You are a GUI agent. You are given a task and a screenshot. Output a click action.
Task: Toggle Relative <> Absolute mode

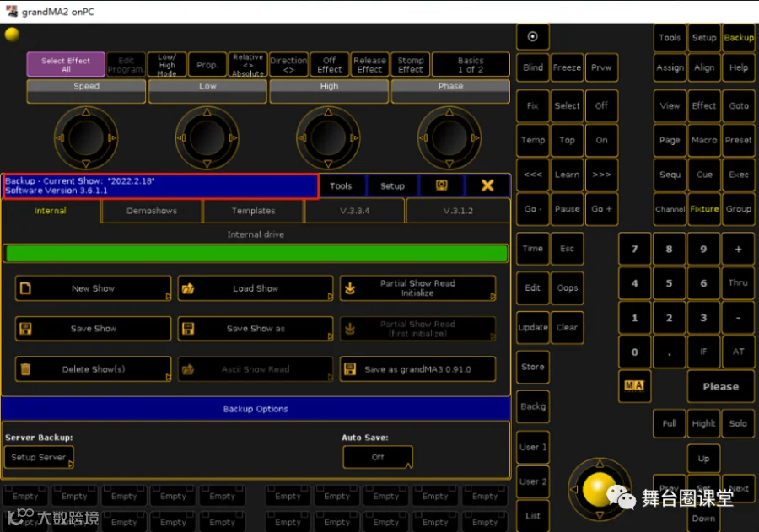click(x=248, y=64)
